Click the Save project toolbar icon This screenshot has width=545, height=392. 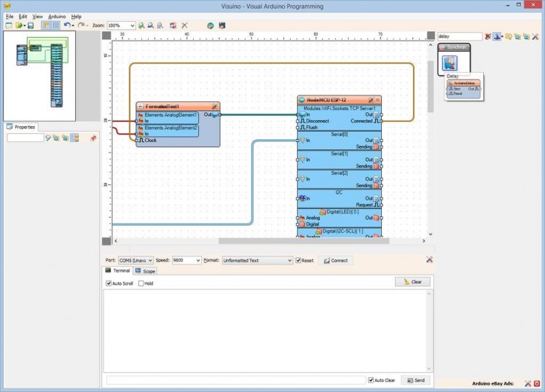point(31,26)
